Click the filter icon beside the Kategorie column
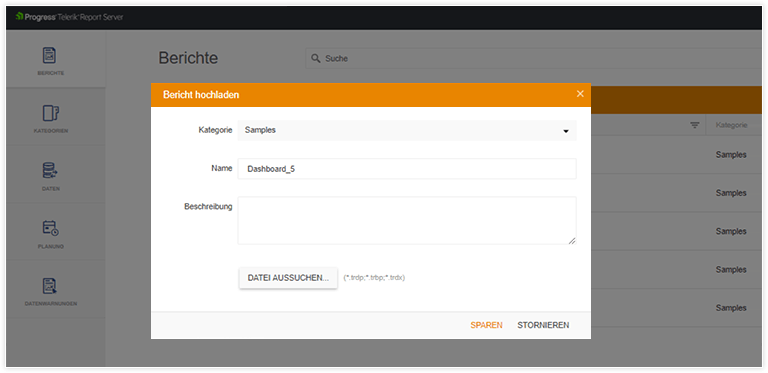 (x=695, y=125)
